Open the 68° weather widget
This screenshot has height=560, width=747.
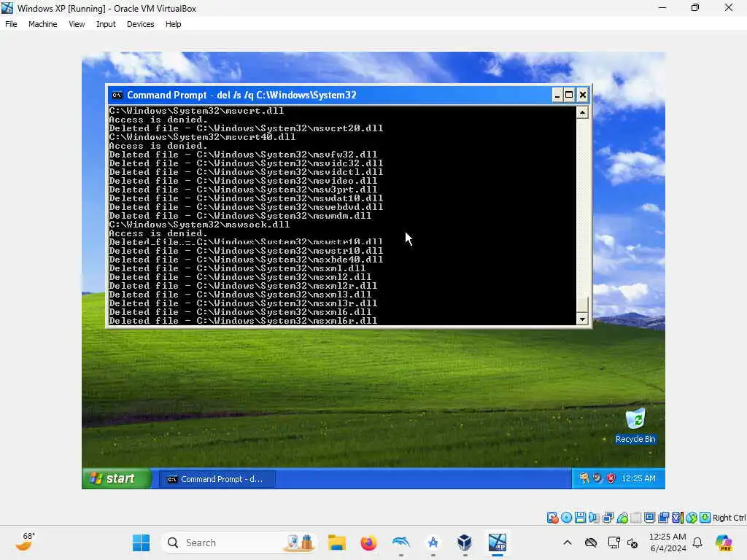click(25, 542)
